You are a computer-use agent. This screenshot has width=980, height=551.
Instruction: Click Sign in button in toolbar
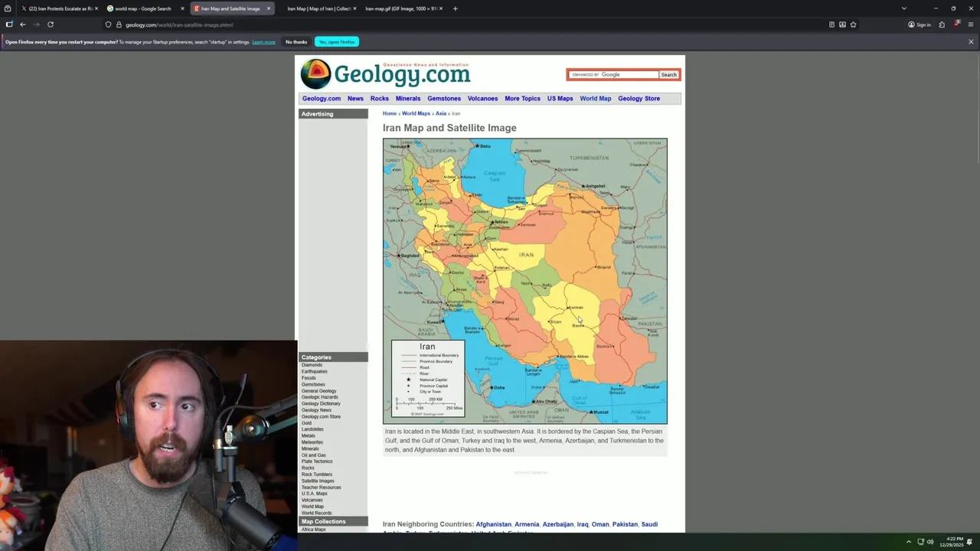pos(920,24)
